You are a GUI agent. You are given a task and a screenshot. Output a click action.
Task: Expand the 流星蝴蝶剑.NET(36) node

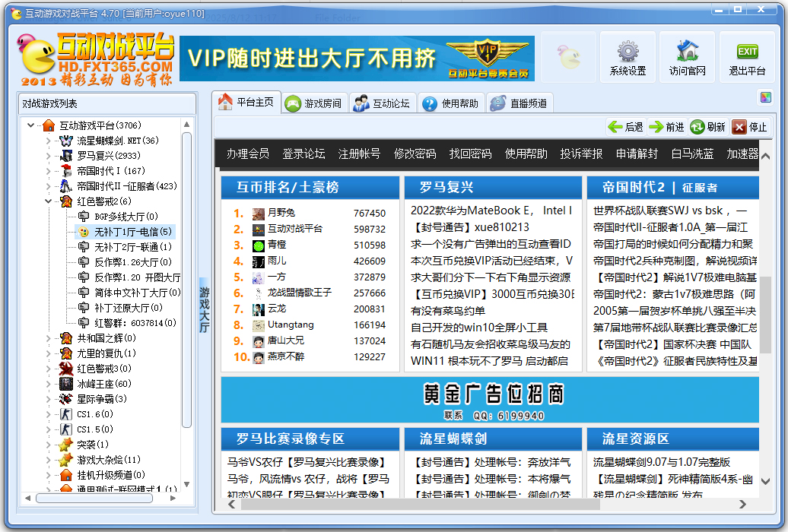point(48,141)
